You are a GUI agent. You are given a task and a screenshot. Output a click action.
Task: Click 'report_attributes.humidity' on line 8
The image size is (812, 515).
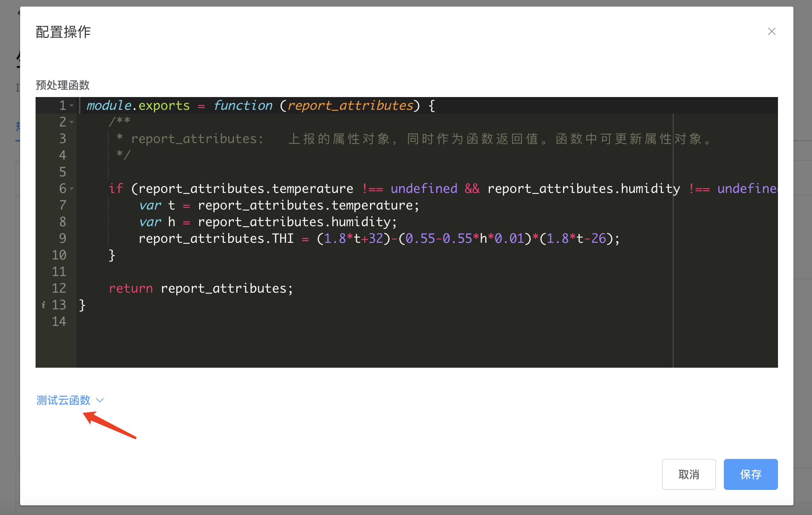pos(294,222)
